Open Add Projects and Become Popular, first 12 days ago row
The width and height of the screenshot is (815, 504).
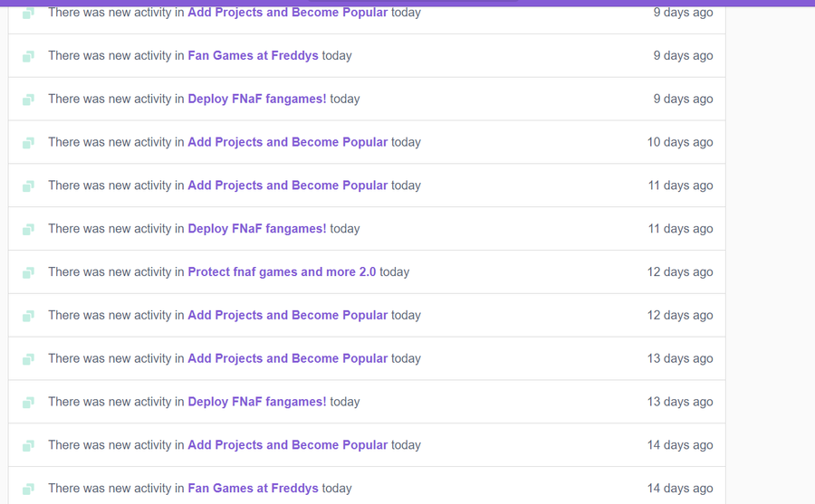(x=287, y=315)
